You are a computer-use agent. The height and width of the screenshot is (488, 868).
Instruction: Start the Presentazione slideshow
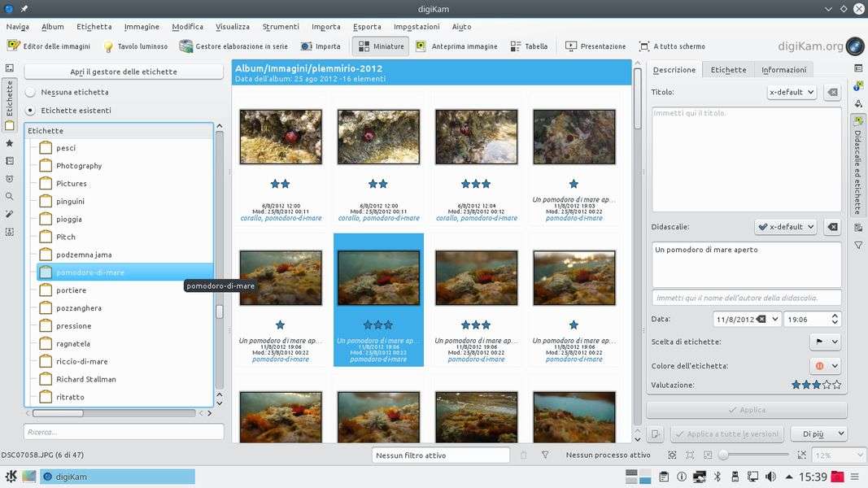[x=595, y=46]
